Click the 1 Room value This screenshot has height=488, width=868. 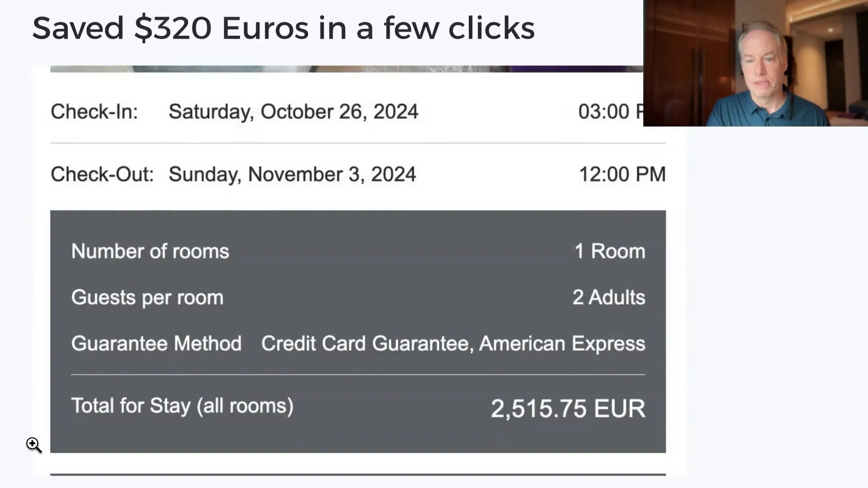pyautogui.click(x=609, y=251)
